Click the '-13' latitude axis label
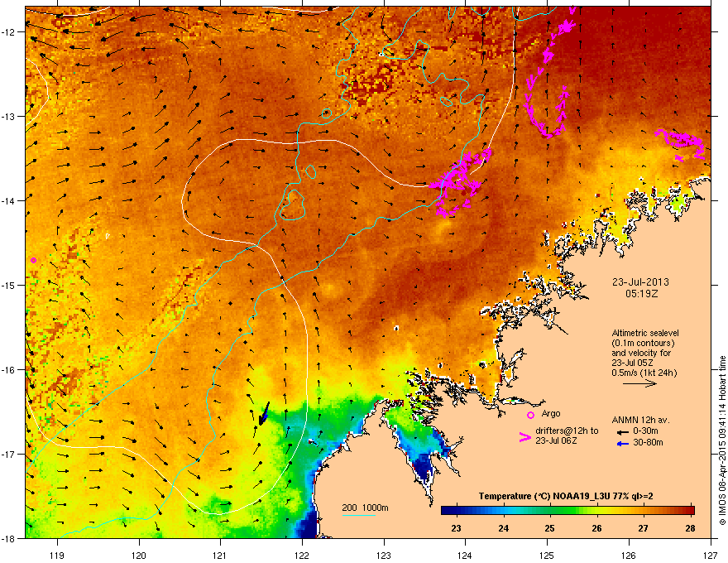Viewport: 728px width, 563px height. pyautogui.click(x=8, y=117)
